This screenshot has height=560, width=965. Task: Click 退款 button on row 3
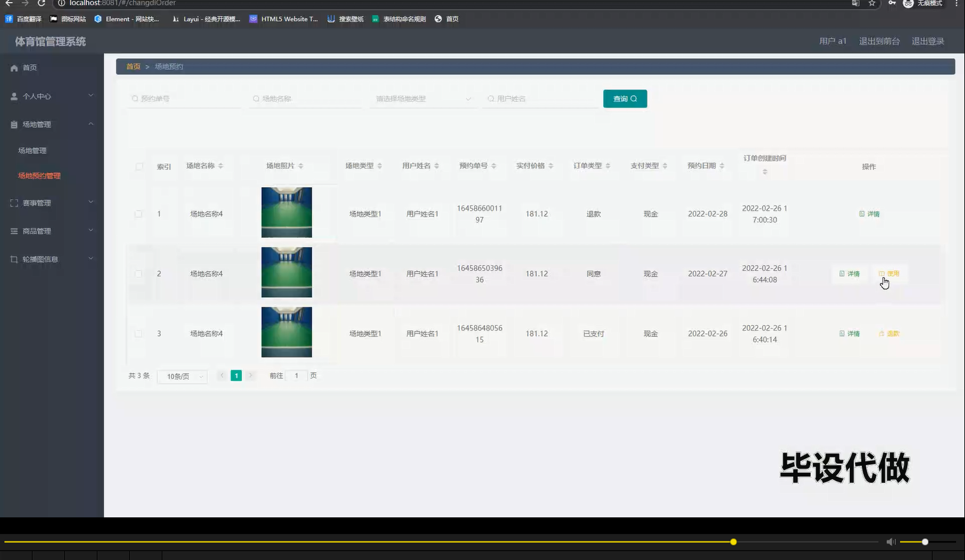point(889,333)
